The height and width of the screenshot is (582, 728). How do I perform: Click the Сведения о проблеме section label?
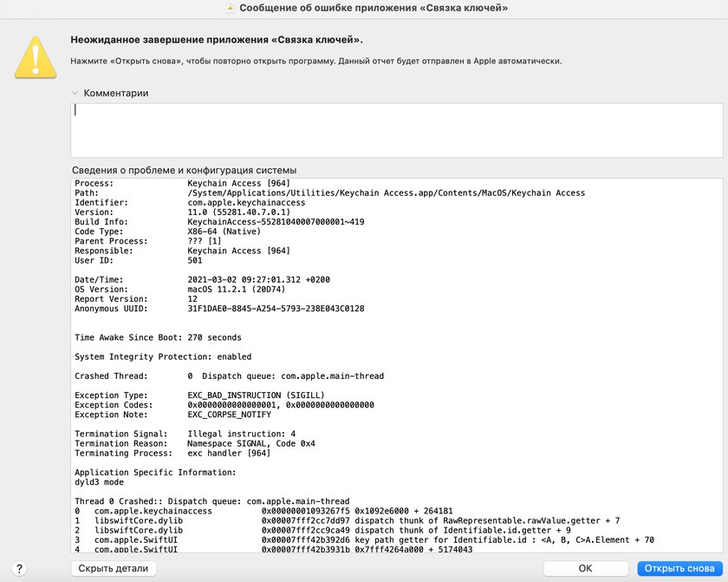pyautogui.click(x=185, y=171)
